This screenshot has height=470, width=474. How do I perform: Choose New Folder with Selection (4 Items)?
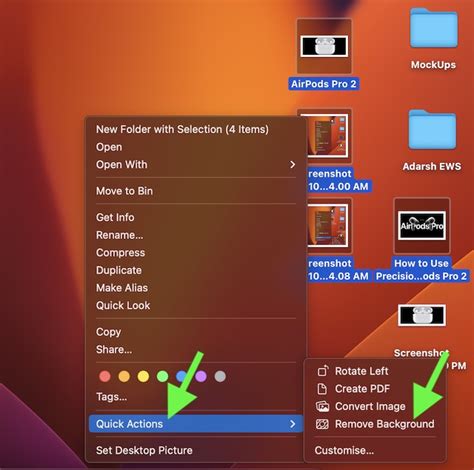182,129
